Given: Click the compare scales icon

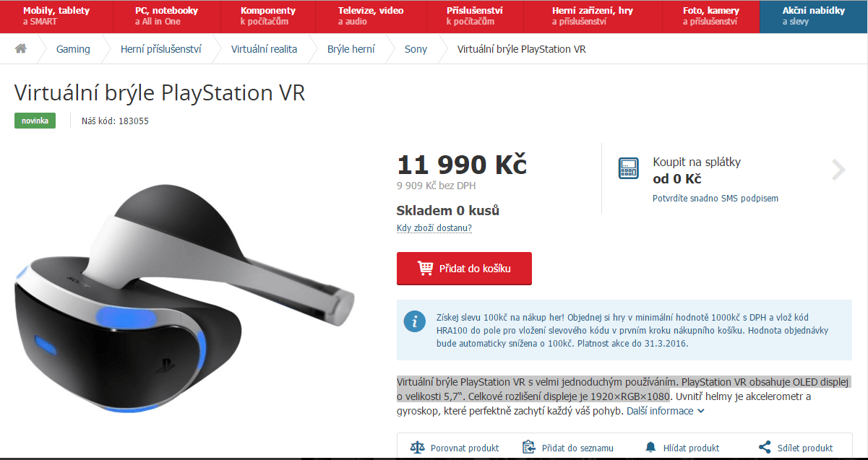Looking at the screenshot, I should point(418,448).
